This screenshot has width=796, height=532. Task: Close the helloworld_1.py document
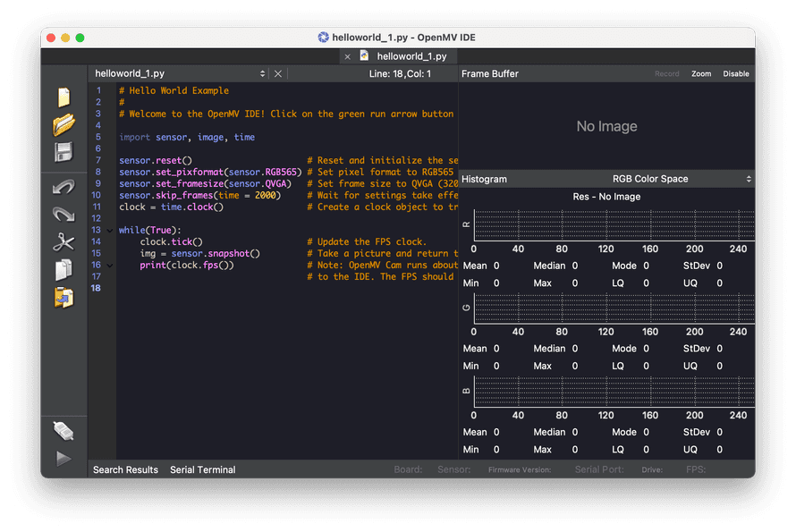[278, 74]
